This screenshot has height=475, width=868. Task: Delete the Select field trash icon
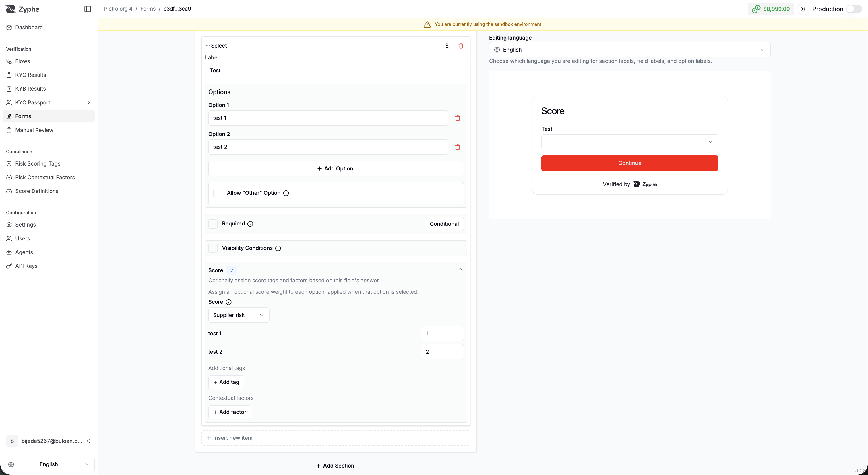461,46
